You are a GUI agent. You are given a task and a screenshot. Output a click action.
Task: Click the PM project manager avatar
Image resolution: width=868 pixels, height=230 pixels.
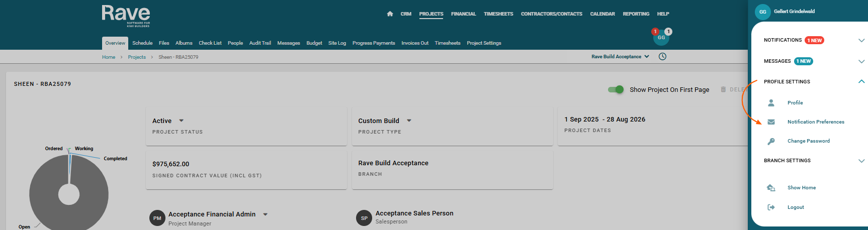pos(157,218)
